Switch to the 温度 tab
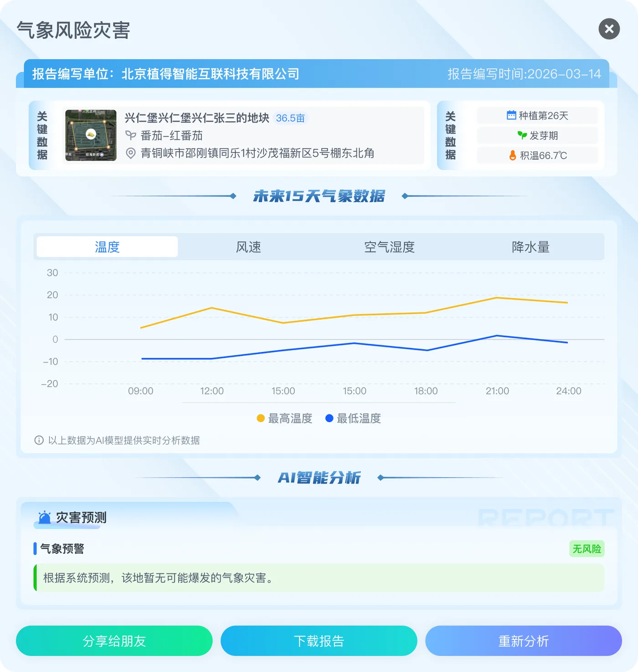Image resolution: width=638 pixels, height=672 pixels. (107, 247)
